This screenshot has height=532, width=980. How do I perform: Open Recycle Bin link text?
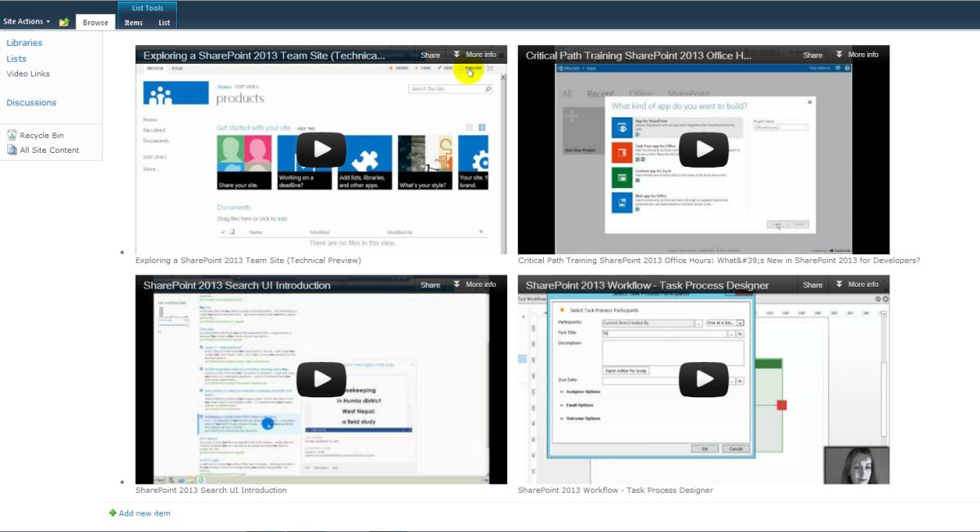[x=42, y=136]
